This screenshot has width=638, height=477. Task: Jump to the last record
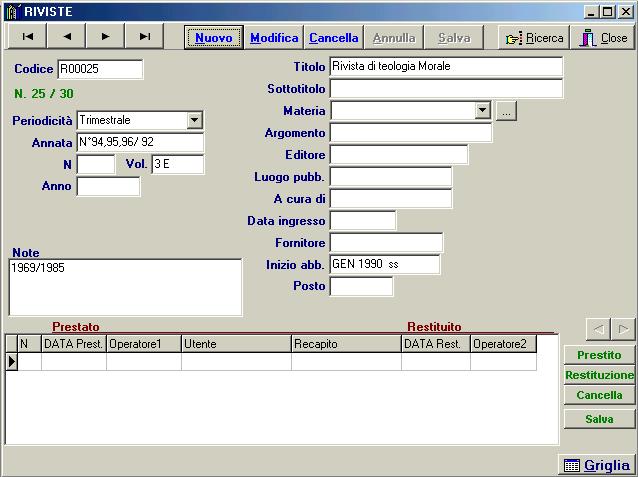tap(144, 37)
